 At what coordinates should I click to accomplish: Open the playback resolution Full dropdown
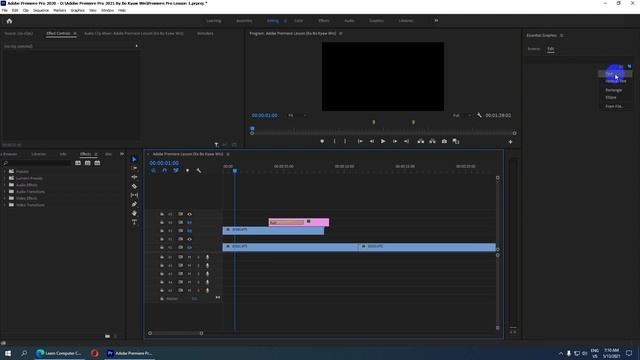coord(462,116)
